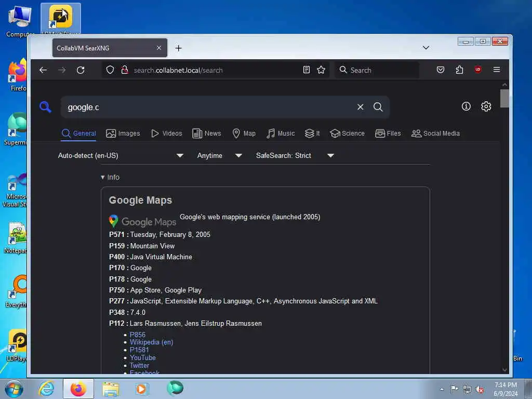Launch Internet Explorer from taskbar

tap(46, 389)
